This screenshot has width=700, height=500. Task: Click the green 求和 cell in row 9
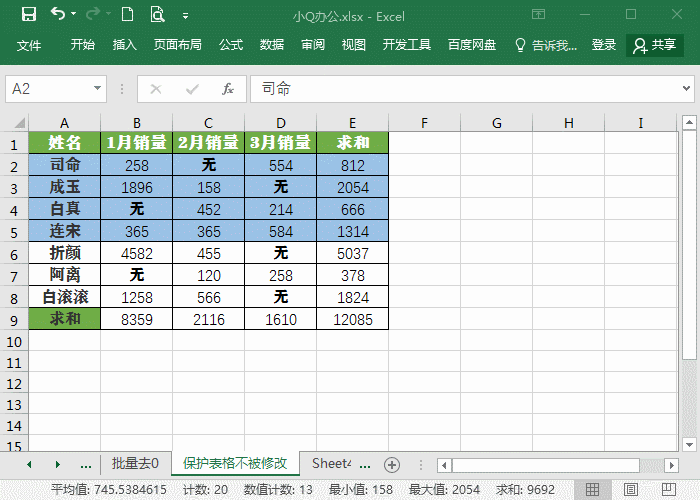click(65, 319)
